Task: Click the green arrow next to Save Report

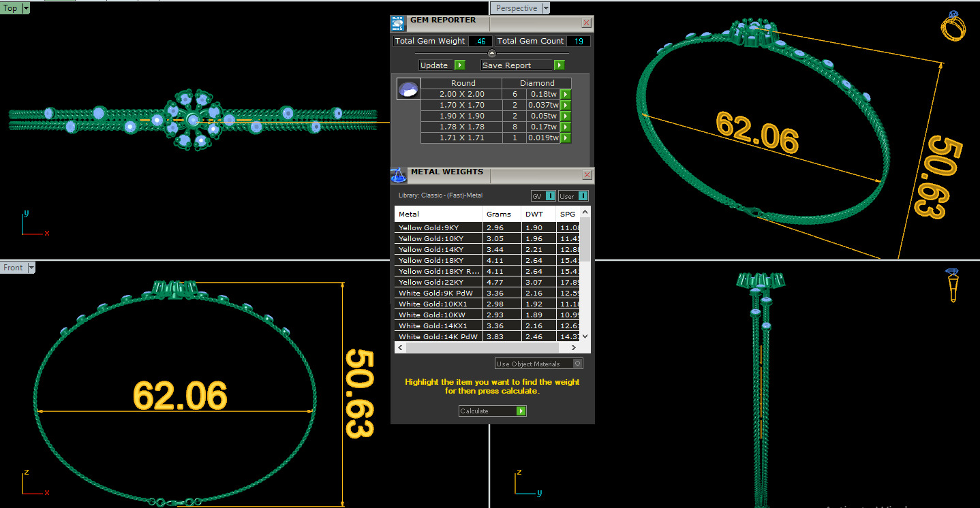Action: click(560, 65)
